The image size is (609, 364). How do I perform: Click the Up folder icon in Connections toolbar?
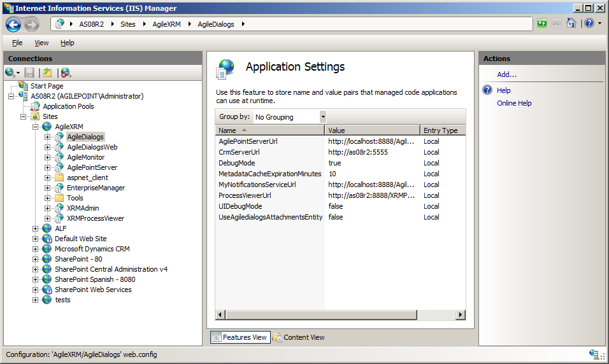tap(47, 73)
